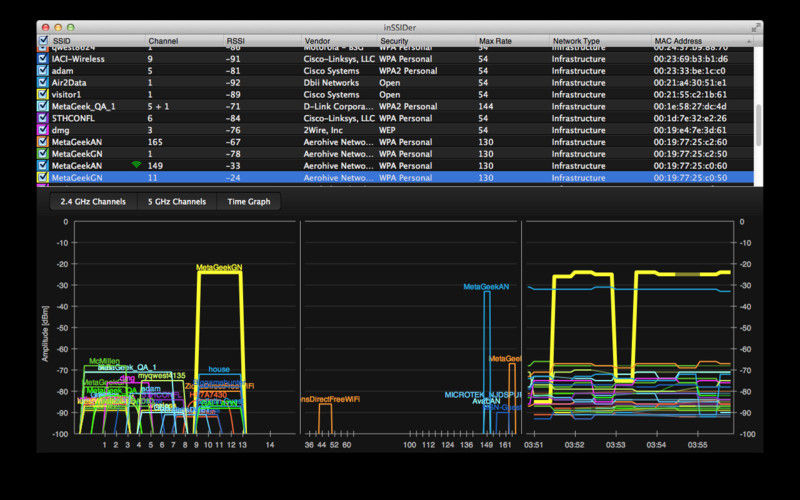Toggle checkbox of highlighted MetaGeekGN channel 11 row
This screenshot has width=800, height=500.
pyautogui.click(x=43, y=178)
